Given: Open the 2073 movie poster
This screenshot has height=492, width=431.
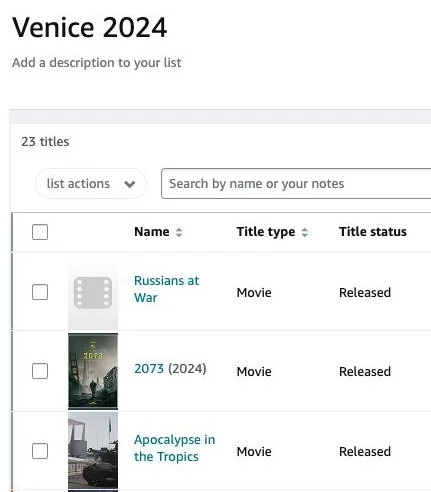Looking at the screenshot, I should point(93,371).
